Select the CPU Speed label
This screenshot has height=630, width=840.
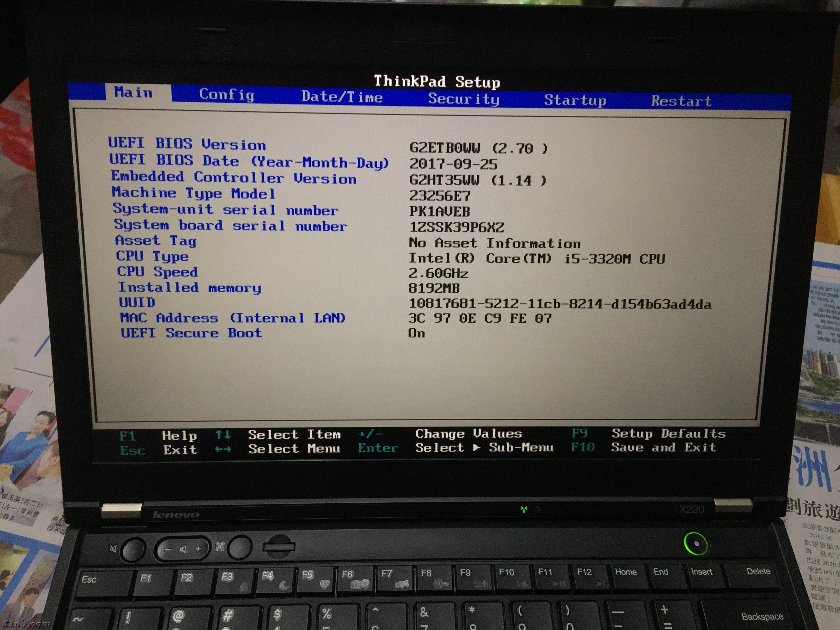pos(157,272)
